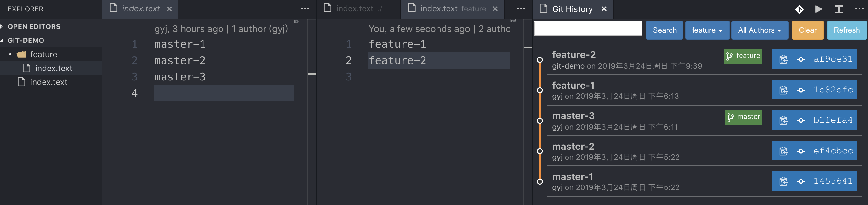Click the Git History search input field
Image resolution: width=868 pixels, height=205 pixels.
(588, 29)
